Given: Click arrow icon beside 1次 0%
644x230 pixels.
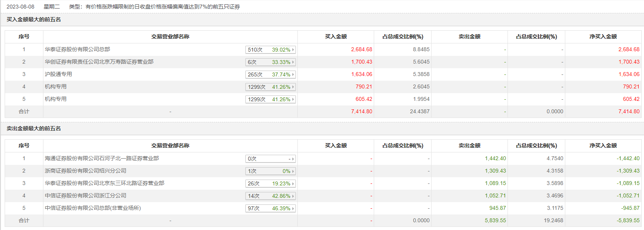Looking at the screenshot, I should pyautogui.click(x=293, y=171).
